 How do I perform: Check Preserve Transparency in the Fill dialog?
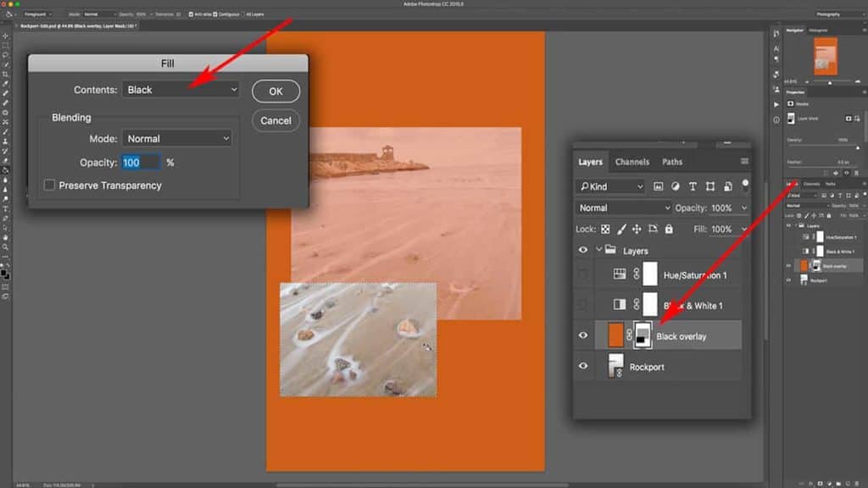coord(49,184)
